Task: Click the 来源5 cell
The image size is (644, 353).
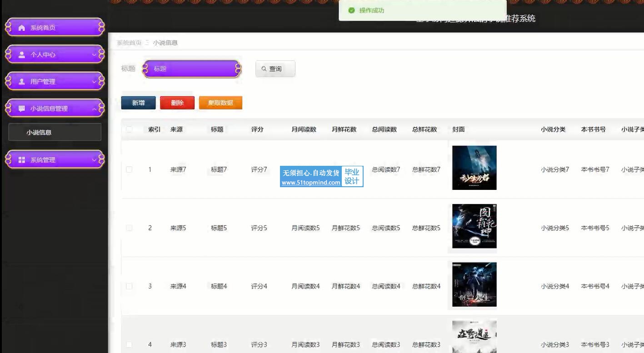Action: click(x=178, y=228)
